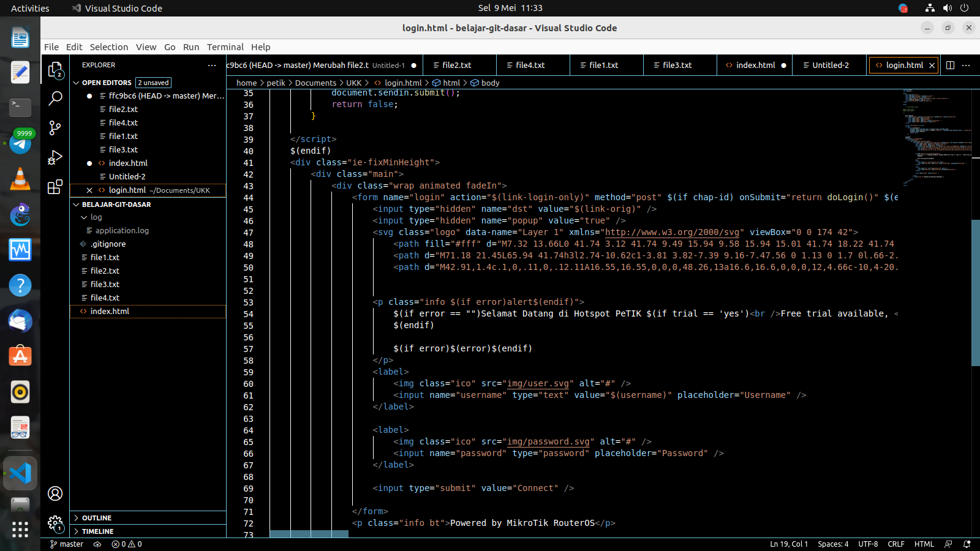Show Applications grid in the dock
980x551 pixels.
pos(20,530)
